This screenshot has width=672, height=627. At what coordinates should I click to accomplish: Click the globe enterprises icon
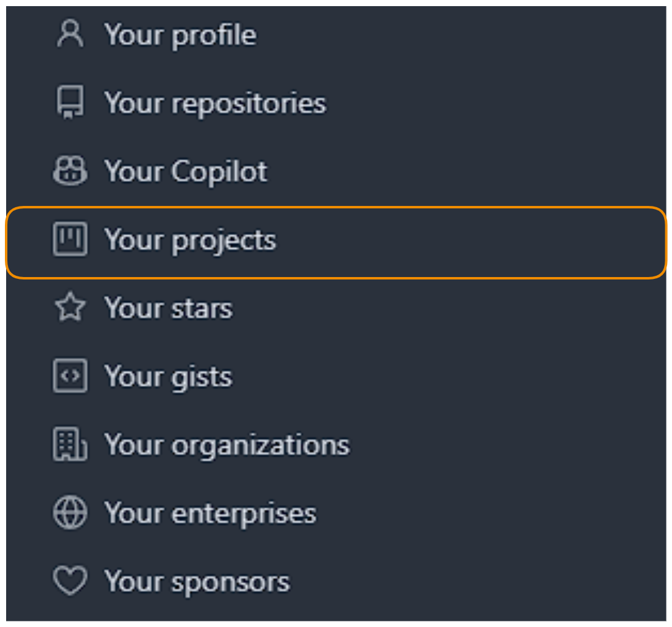(71, 512)
